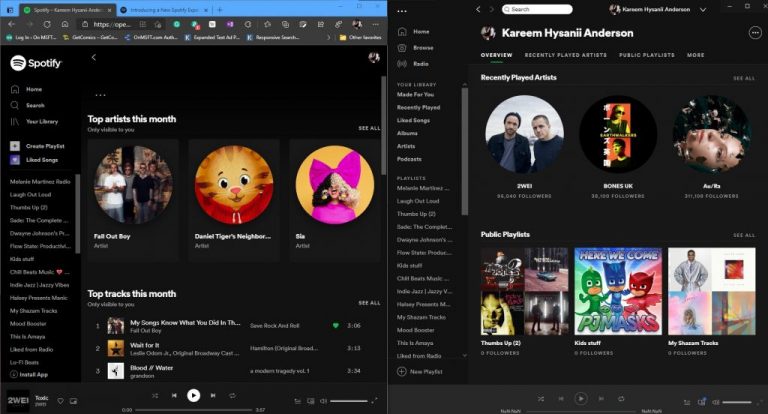The image size is (768, 414).
Task: Go back using web player back chevron
Action: click(94, 57)
